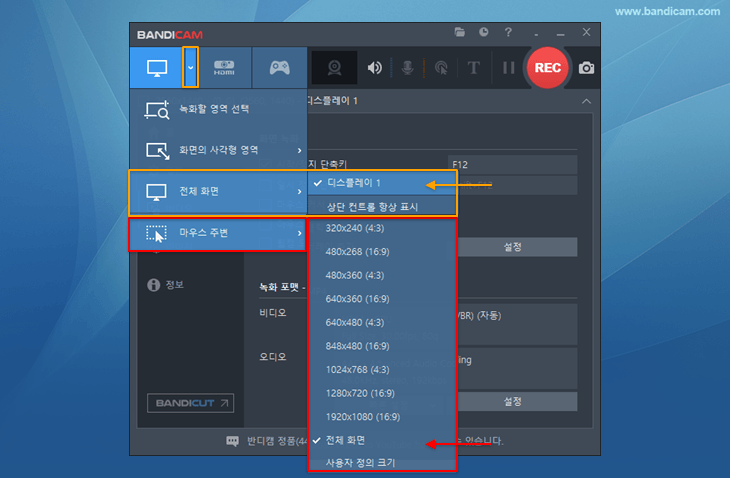Click the 비디오 label
Viewport: 730px width, 478px height.
(x=273, y=313)
